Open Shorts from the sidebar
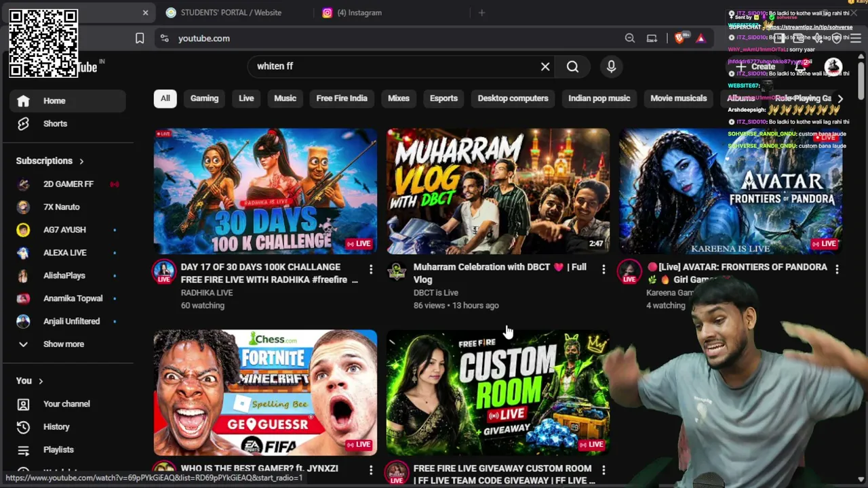This screenshot has height=488, width=868. (x=68, y=124)
